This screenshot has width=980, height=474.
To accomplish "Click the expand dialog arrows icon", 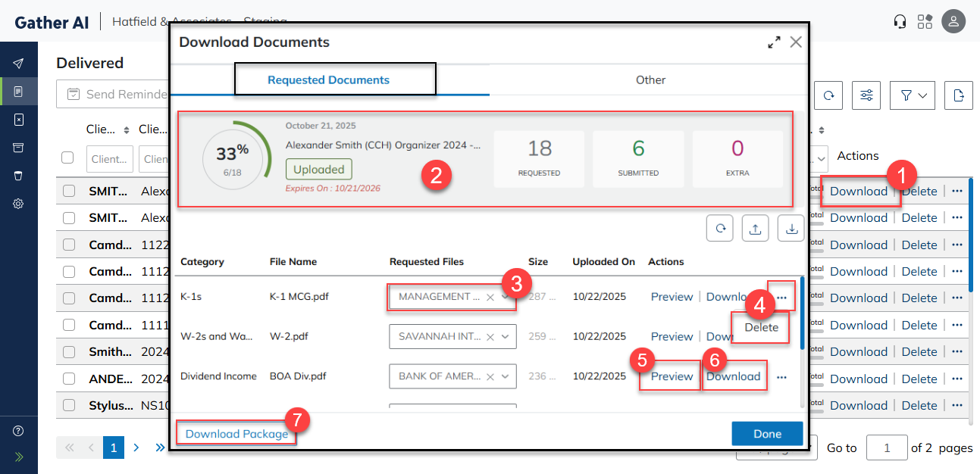I will [x=774, y=42].
